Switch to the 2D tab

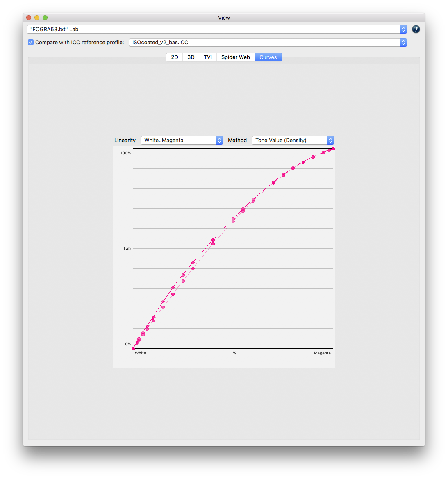click(175, 57)
